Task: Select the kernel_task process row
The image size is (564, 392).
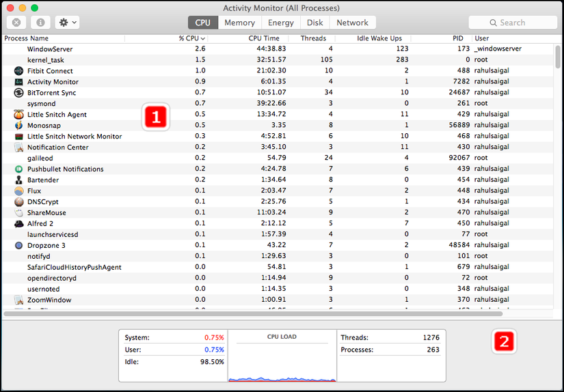Action: pyautogui.click(x=278, y=59)
